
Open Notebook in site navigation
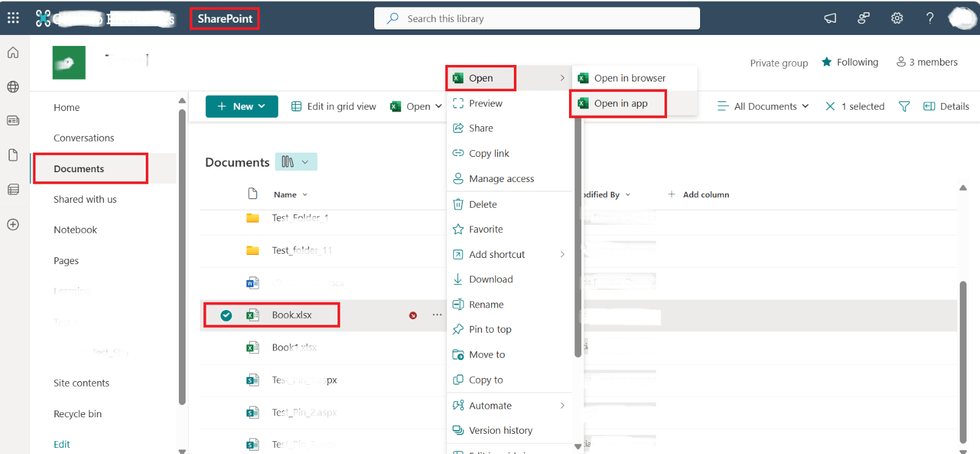[x=75, y=230]
